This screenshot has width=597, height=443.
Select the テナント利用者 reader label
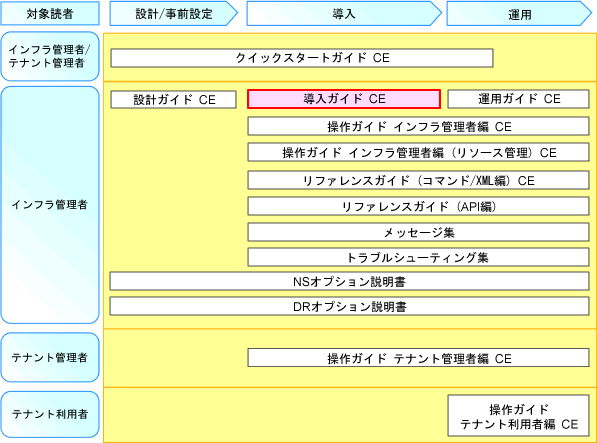click(50, 414)
